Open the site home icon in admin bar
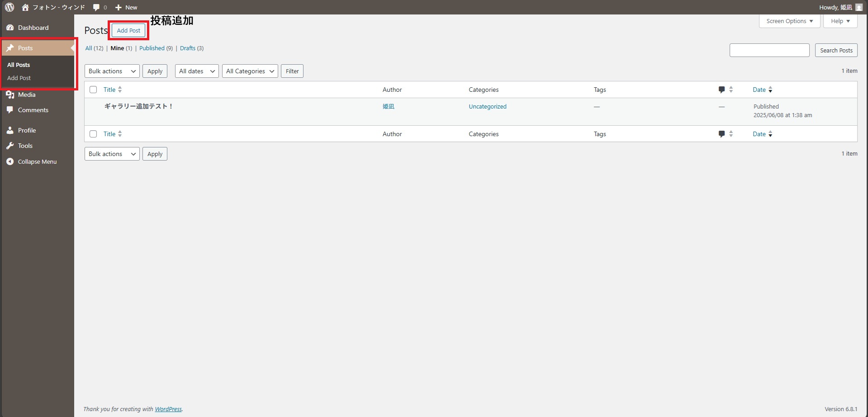 [x=25, y=7]
